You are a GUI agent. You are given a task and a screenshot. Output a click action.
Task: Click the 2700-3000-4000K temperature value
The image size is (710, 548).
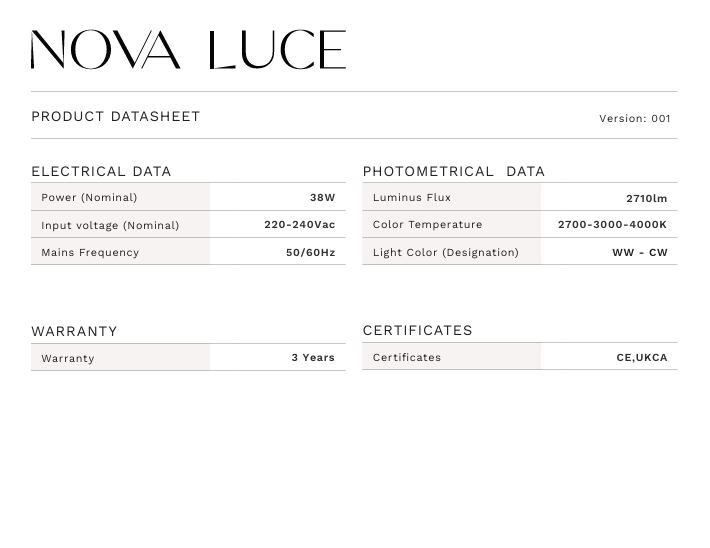coord(612,225)
